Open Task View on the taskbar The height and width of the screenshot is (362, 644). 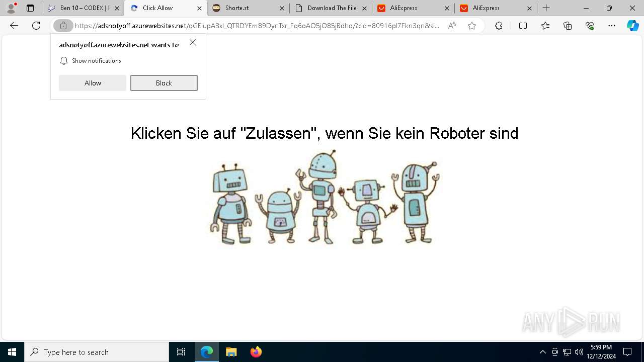click(181, 352)
